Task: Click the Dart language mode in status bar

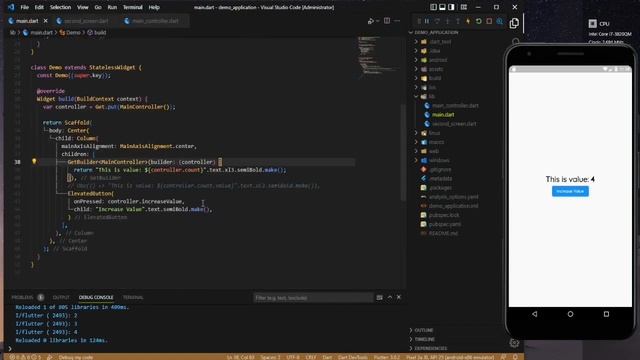Action: pos(327,357)
